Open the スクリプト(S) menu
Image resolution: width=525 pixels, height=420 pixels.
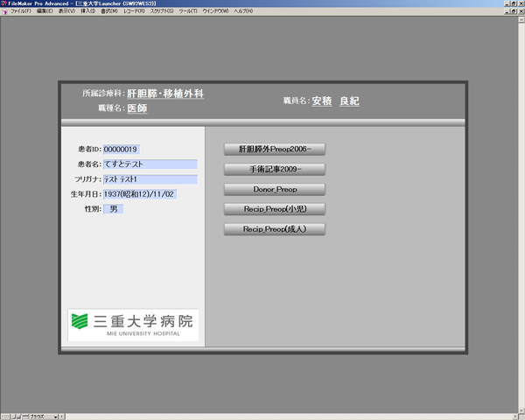[162, 10]
